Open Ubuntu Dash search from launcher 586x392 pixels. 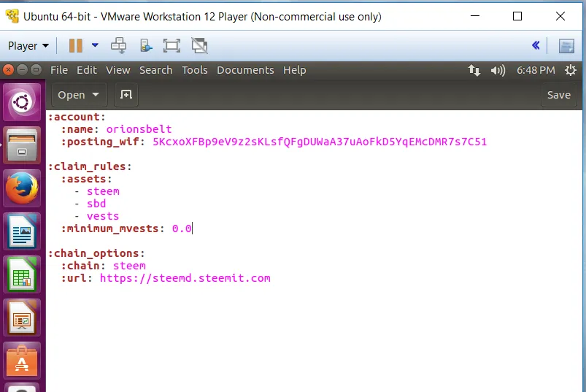click(22, 102)
